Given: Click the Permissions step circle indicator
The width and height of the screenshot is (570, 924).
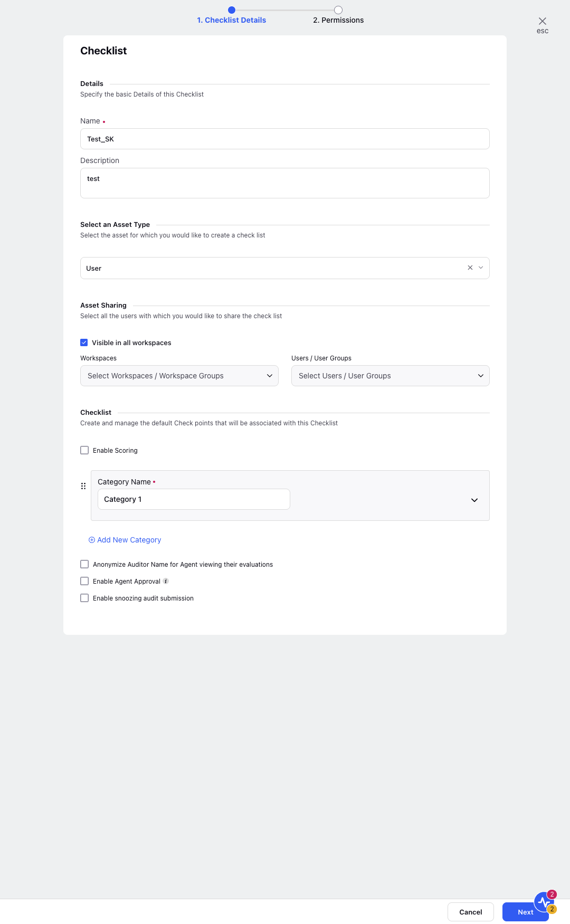Looking at the screenshot, I should (338, 10).
